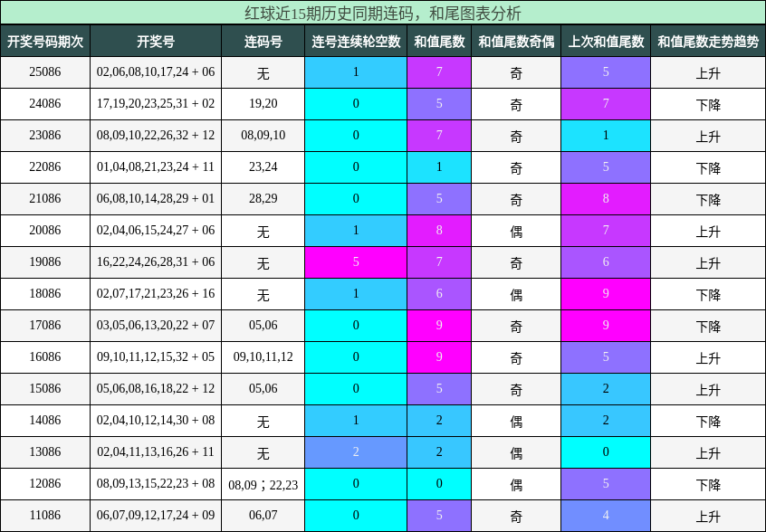Click period number 25086
Screen dimensions: 766x532
[x=45, y=72]
